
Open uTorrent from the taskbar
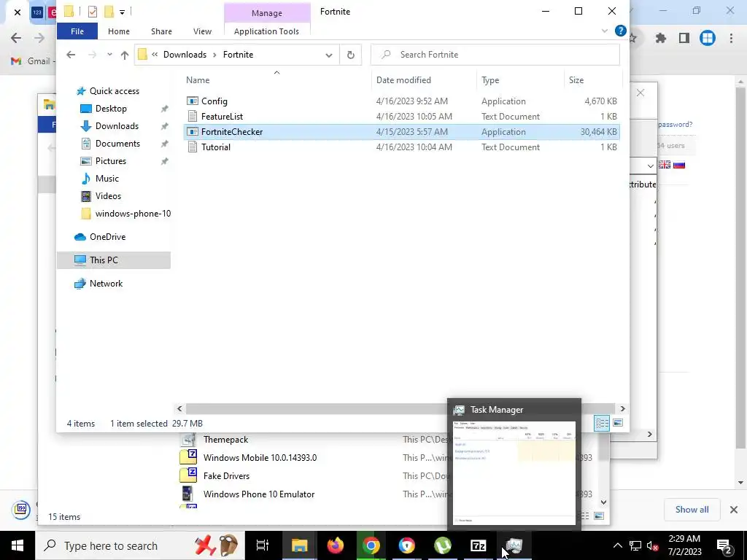(443, 545)
